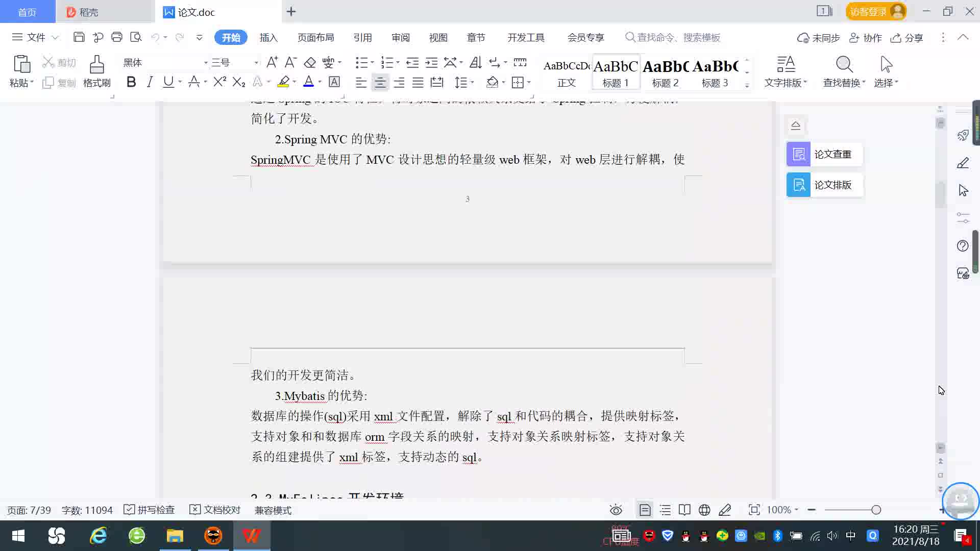Click the rocket icon in right sidebar

[x=963, y=135]
